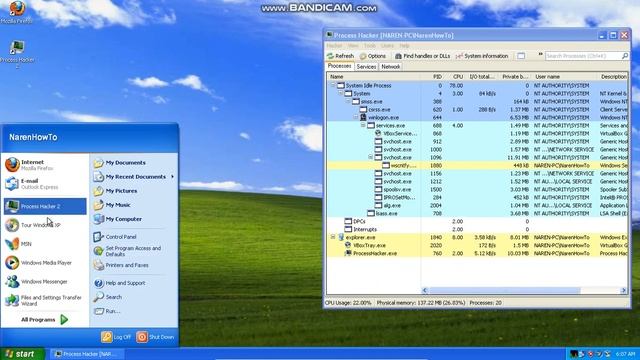Open Options in Process Hacker toolbar
The width and height of the screenshot is (640, 360).
[x=373, y=56]
